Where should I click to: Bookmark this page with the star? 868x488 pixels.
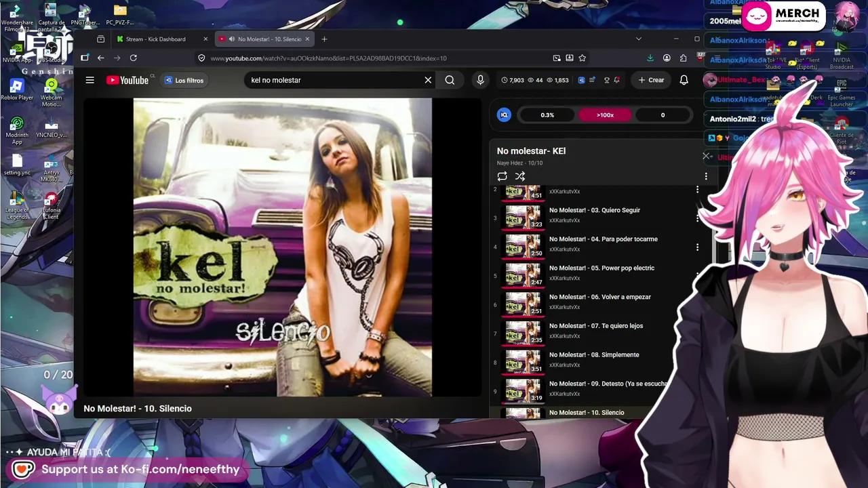[x=582, y=58]
